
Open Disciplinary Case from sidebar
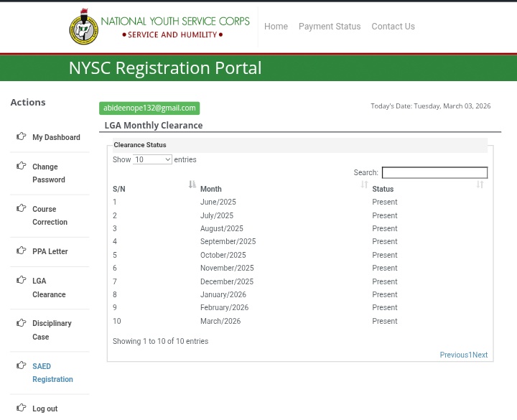click(x=52, y=330)
